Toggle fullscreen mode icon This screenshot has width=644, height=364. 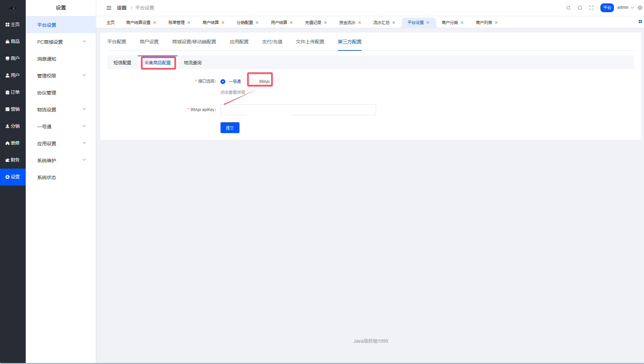pos(591,8)
